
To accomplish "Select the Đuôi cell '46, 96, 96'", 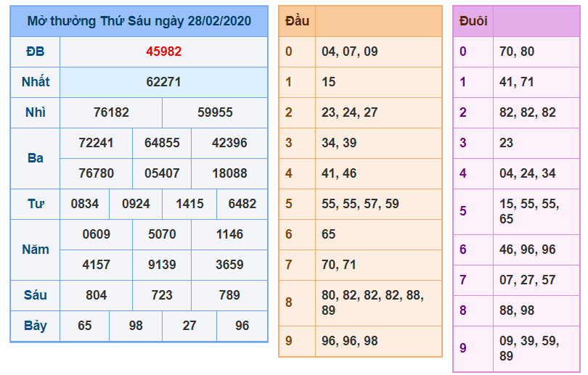I will click(528, 250).
